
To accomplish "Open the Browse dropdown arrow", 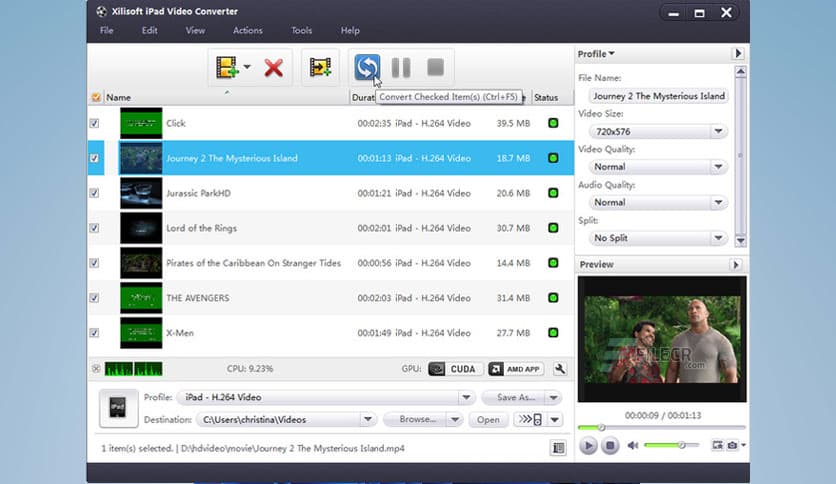I will click(x=455, y=420).
